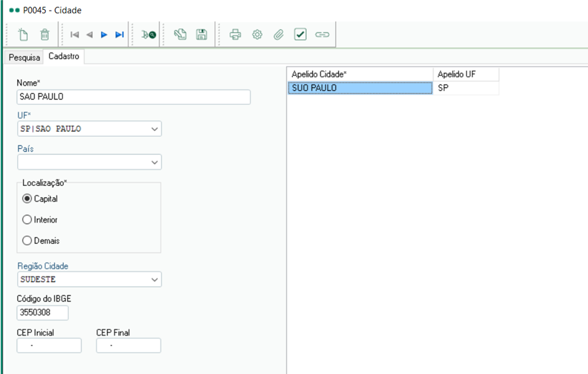The width and height of the screenshot is (588, 374).
Task: Select the SUO PAULO cell in the grid
Action: click(360, 88)
